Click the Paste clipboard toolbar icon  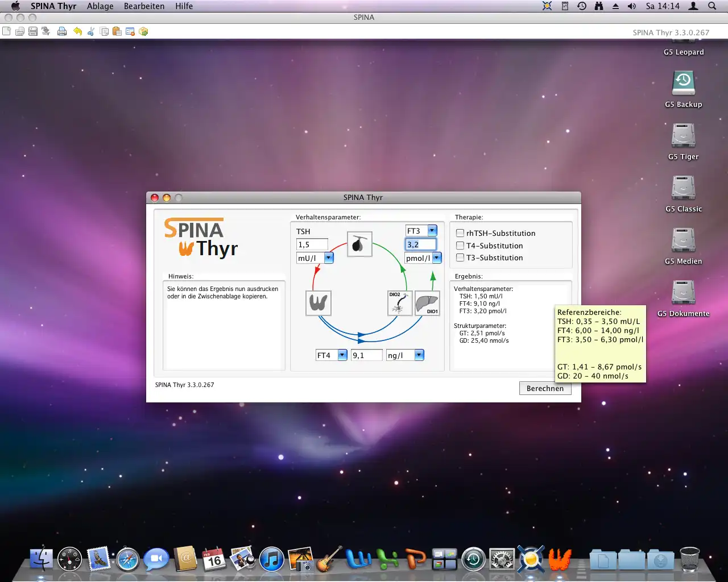(117, 31)
